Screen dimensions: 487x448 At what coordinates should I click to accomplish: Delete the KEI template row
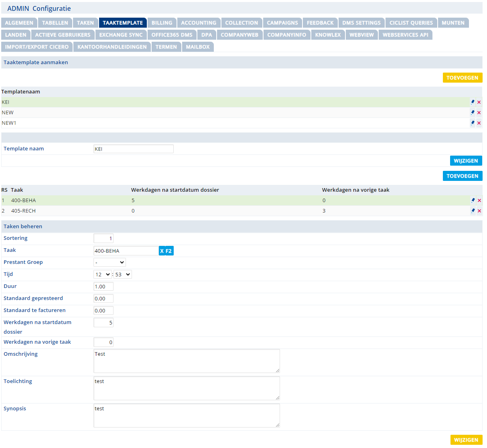pos(479,102)
